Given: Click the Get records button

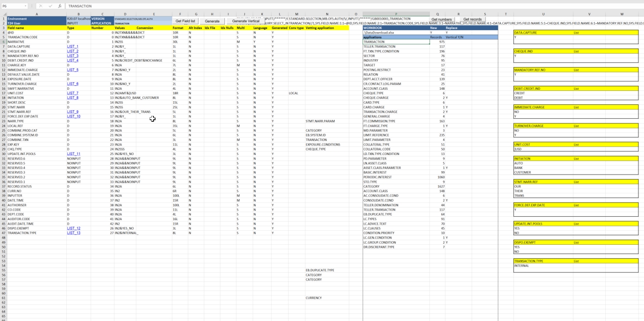Looking at the screenshot, I should 472,20.
